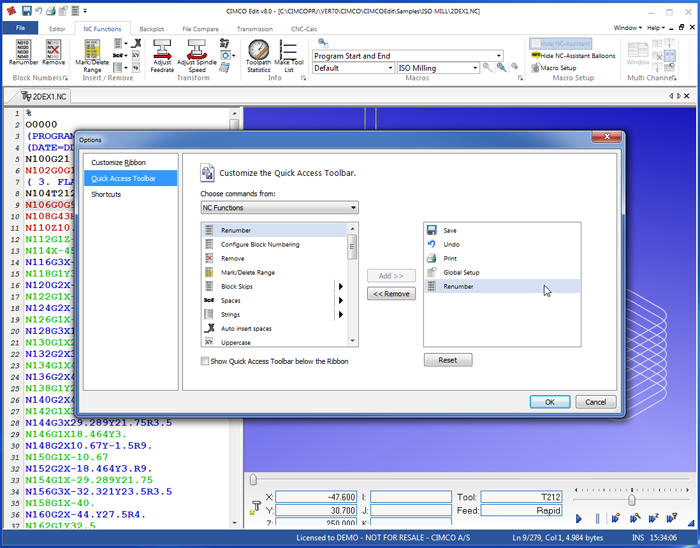The width and height of the screenshot is (700, 548).
Task: Open Toolpath Statistics
Action: pyautogui.click(x=258, y=55)
